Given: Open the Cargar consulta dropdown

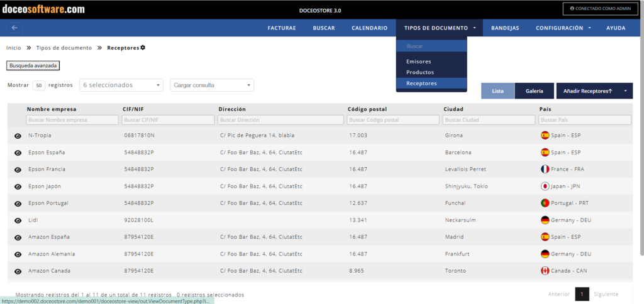Looking at the screenshot, I should click(x=212, y=85).
